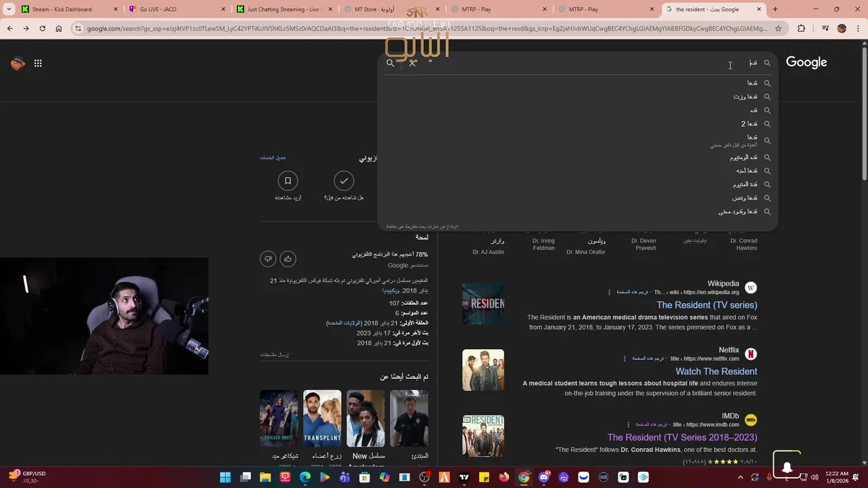Open options for the Wikipedia result
The height and width of the screenshot is (488, 868).
coord(609,292)
